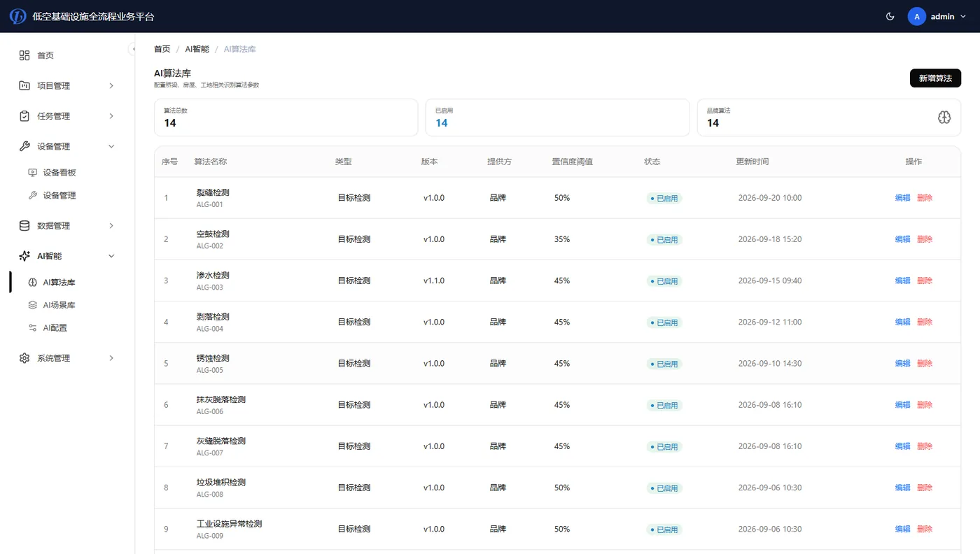Click the AI场景库 layers icon
The height and width of the screenshot is (554, 980).
[x=32, y=305]
